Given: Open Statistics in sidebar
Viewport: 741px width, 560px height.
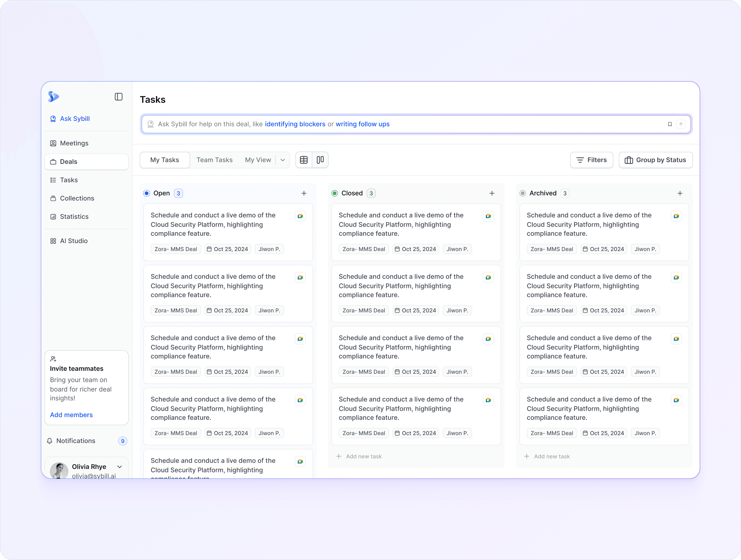Looking at the screenshot, I should click(74, 217).
